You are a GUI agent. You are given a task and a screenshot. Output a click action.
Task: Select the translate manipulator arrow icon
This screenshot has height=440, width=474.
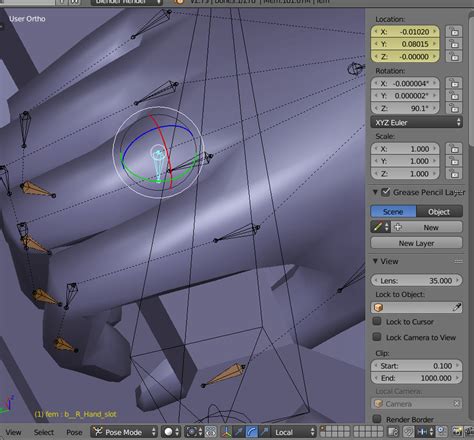239,432
